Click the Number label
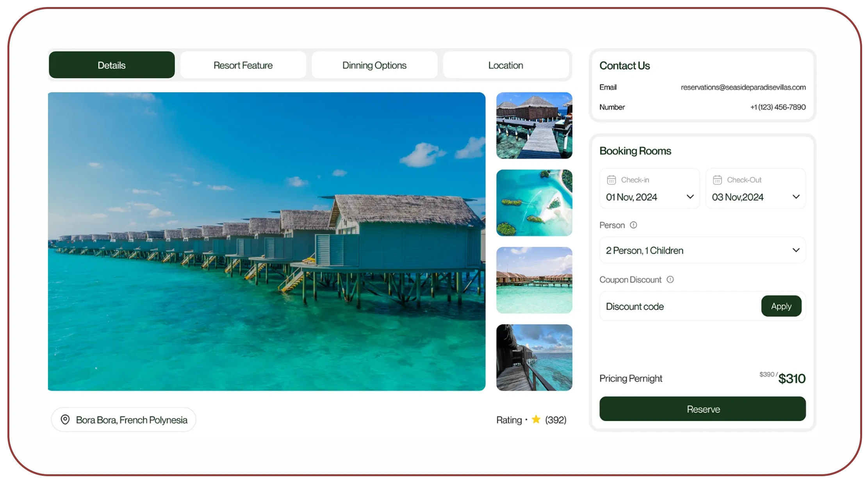868x484 pixels. [612, 107]
